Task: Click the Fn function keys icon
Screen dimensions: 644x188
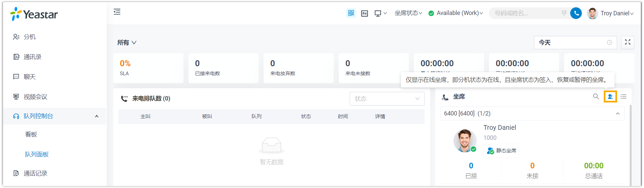Action: pyautogui.click(x=364, y=13)
